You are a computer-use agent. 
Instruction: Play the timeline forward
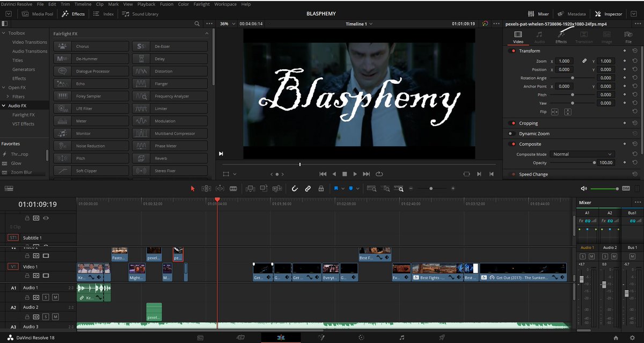point(355,174)
